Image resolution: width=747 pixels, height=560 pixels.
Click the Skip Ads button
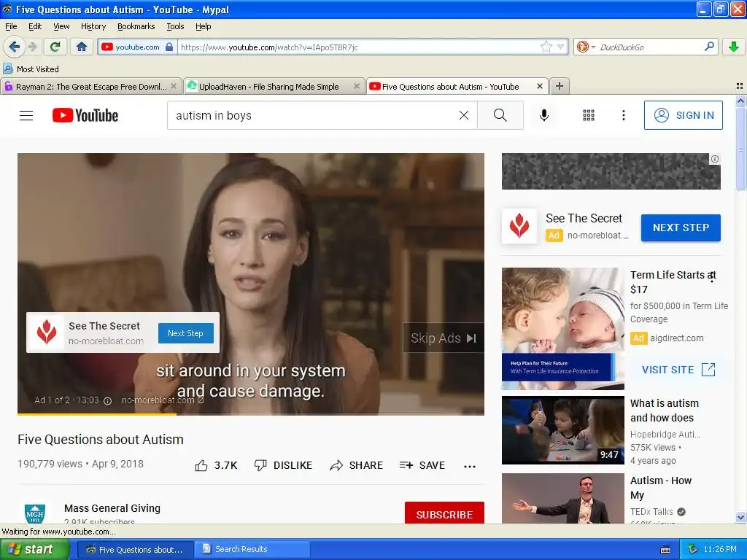(x=444, y=338)
